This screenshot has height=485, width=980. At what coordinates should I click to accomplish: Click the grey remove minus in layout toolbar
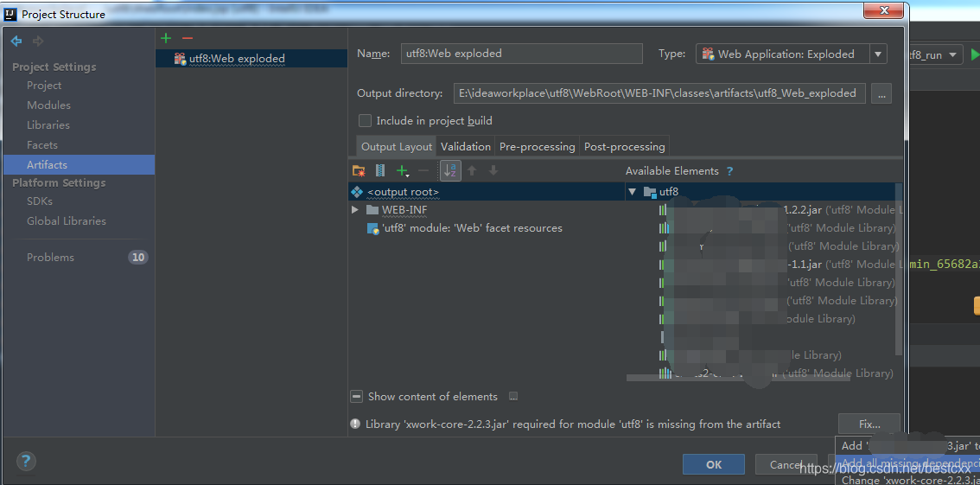423,170
